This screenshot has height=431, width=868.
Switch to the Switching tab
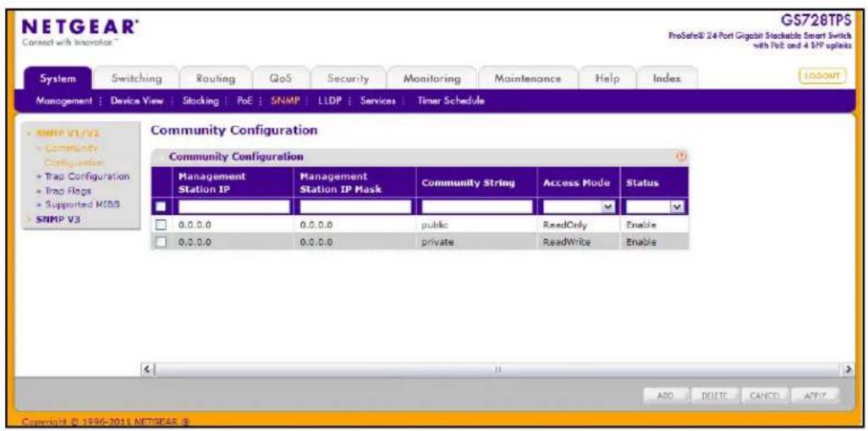[x=135, y=80]
